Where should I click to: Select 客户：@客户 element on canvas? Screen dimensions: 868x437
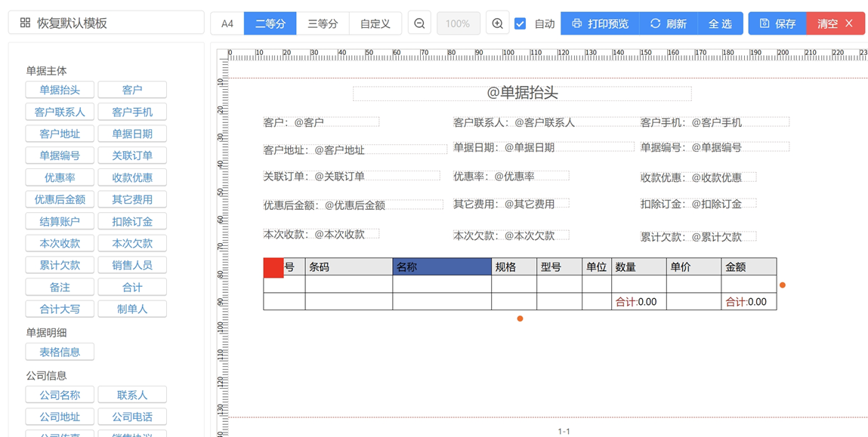(321, 122)
